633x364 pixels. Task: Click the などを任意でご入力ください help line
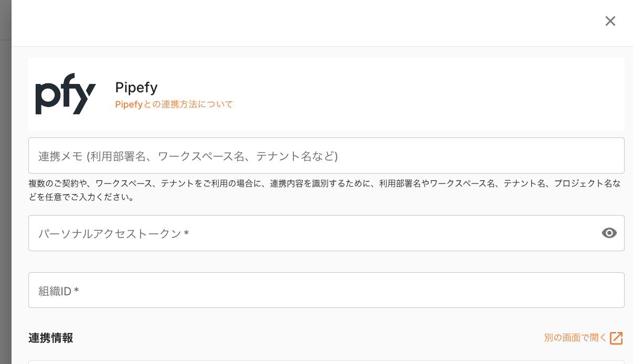point(81,198)
